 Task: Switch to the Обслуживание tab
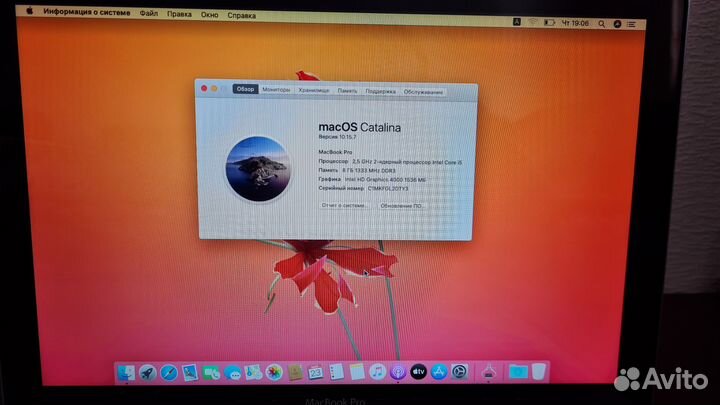click(423, 92)
